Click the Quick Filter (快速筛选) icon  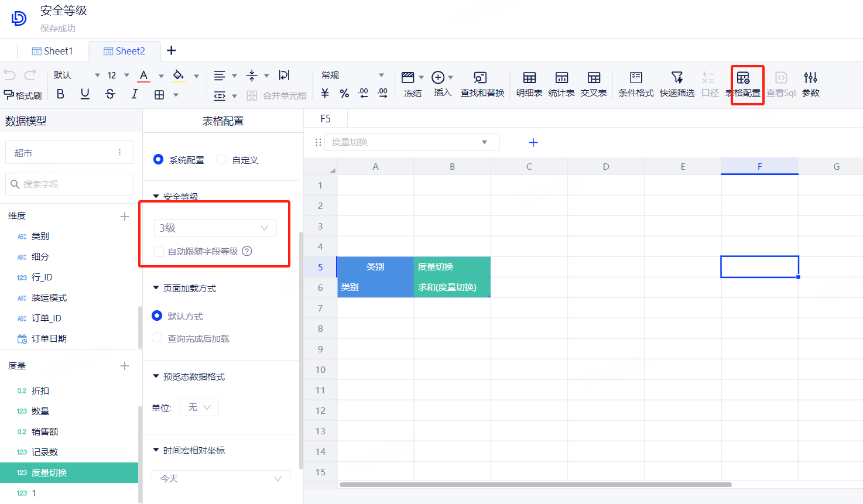pyautogui.click(x=677, y=84)
